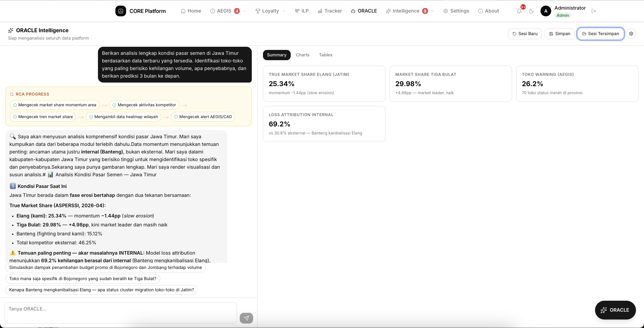Click the 9+ notification count badge
The width and height of the screenshot is (644, 328).
click(523, 7)
